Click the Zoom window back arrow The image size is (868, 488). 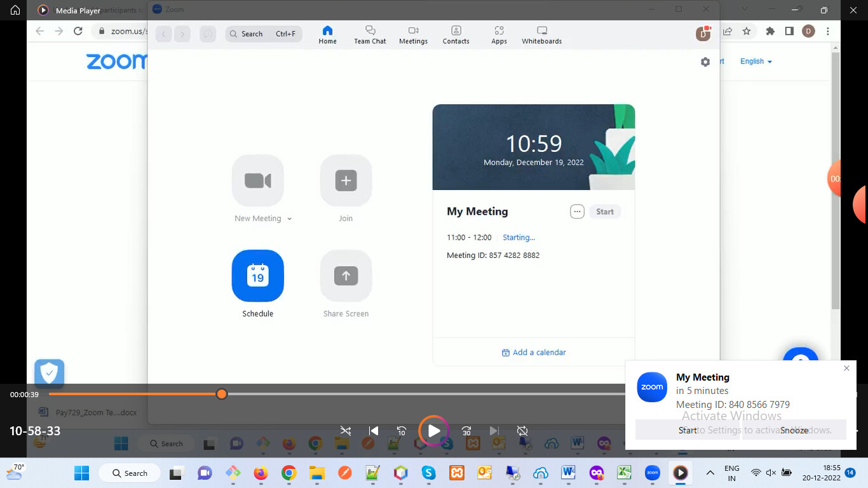(x=164, y=34)
